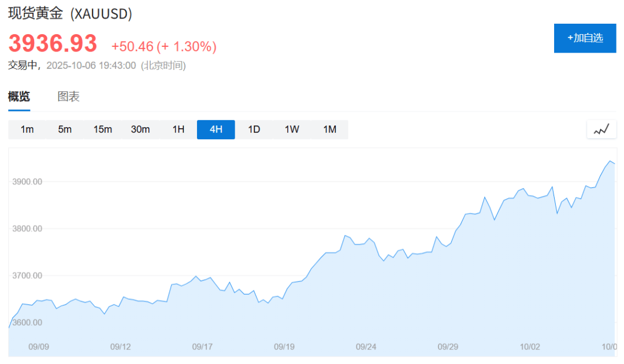This screenshot has height=364, width=624.
Task: Click the +50.46 (+1.30%) price change
Action: (164, 46)
